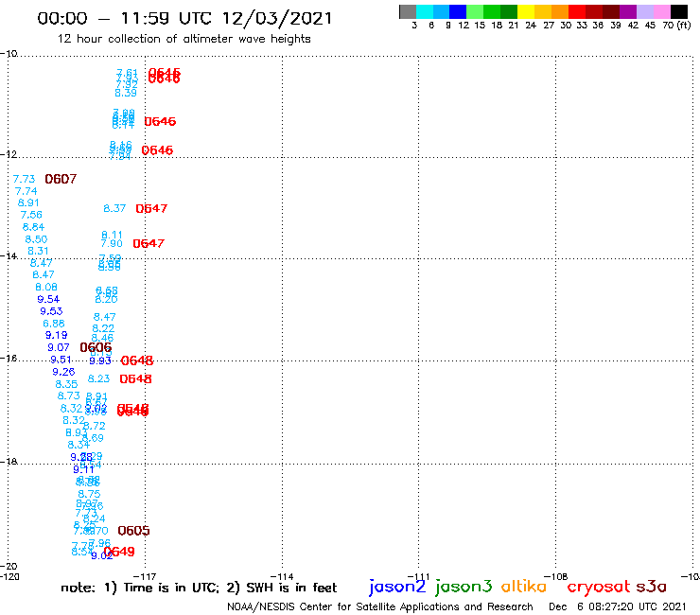The image size is (700, 615).
Task: Click the wave height value '8.23'
Action: tap(98, 378)
